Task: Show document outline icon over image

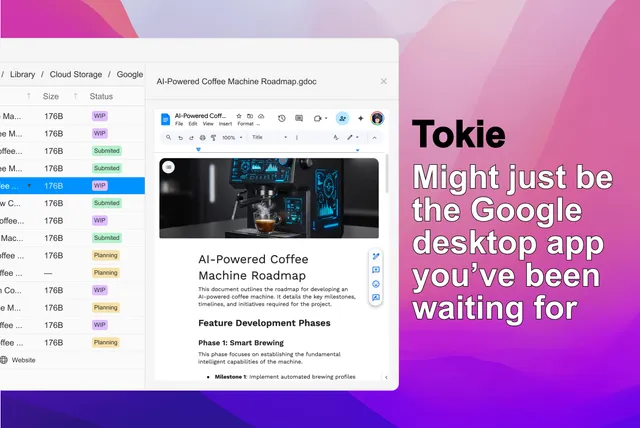Action: [168, 167]
